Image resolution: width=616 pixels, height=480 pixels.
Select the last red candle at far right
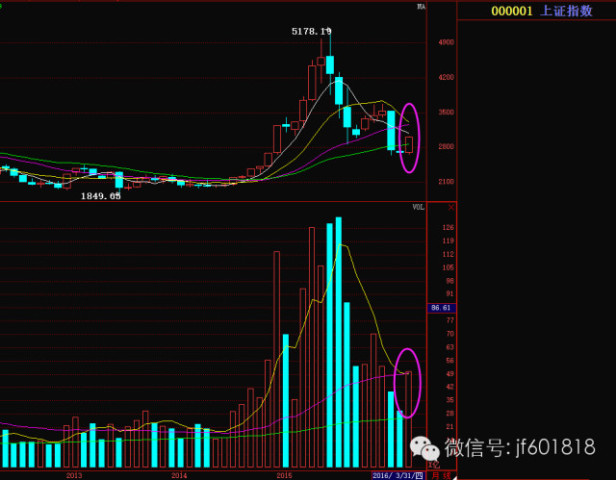click(x=409, y=145)
